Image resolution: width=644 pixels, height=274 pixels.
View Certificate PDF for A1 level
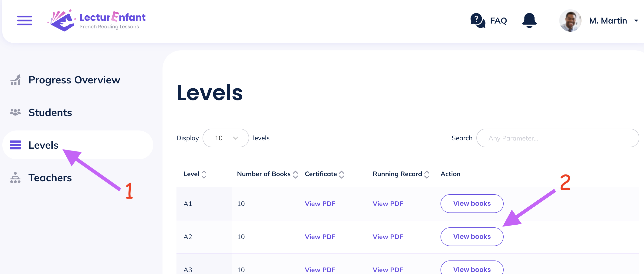(x=320, y=203)
